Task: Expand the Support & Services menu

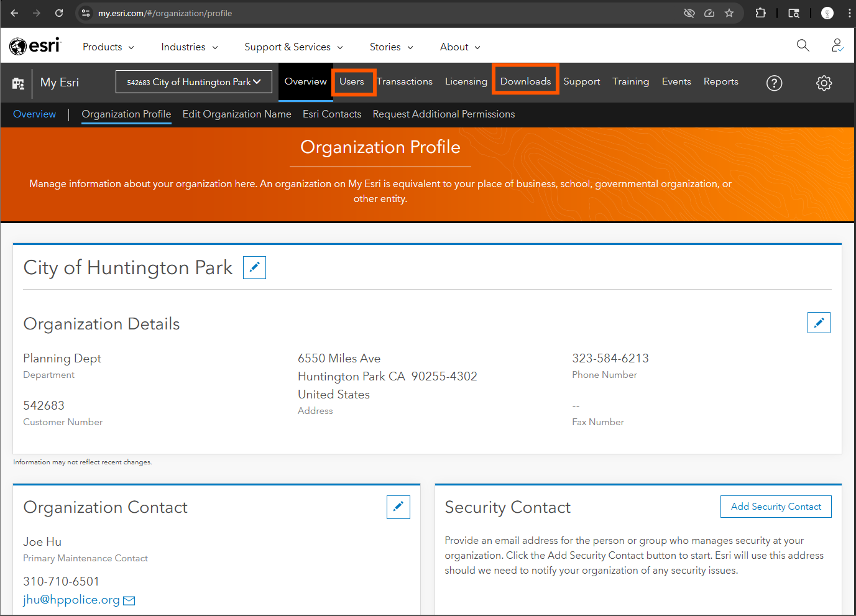Action: pyautogui.click(x=293, y=47)
